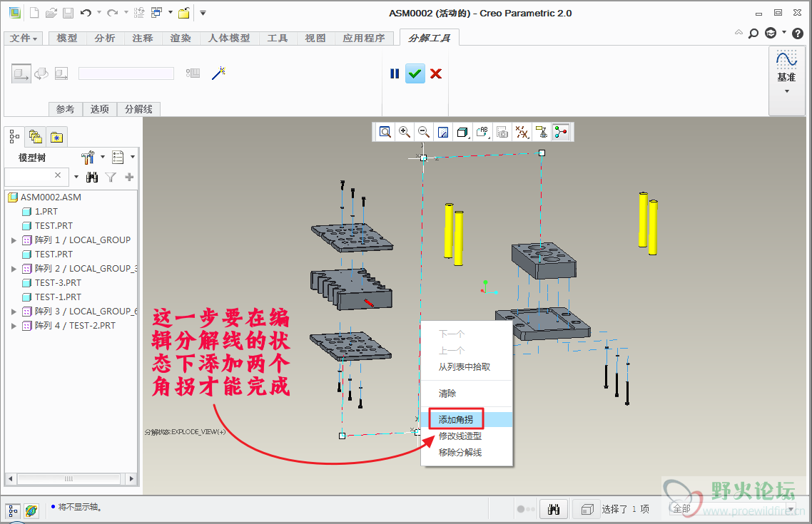Screen dimensions: 812x524
Task: Open the Explode lines (分解线) panel tab
Action: pyautogui.click(x=139, y=109)
